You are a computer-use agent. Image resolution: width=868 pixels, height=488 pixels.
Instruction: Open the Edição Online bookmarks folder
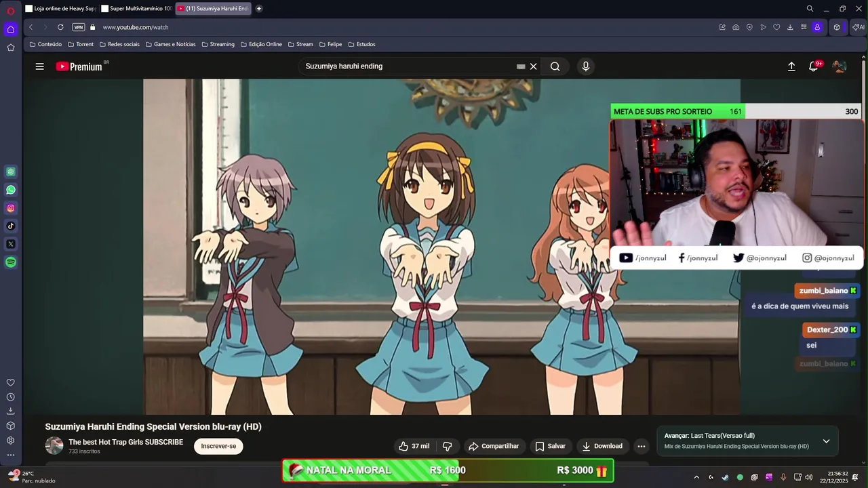(x=261, y=44)
